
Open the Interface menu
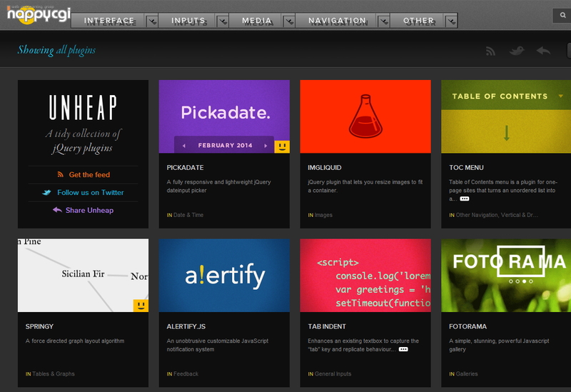109,21
